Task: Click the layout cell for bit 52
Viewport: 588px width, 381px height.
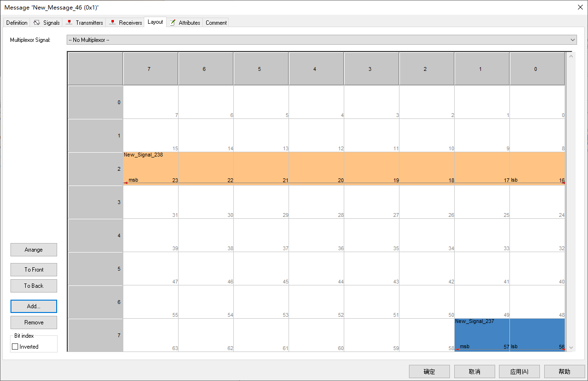Action: click(316, 302)
